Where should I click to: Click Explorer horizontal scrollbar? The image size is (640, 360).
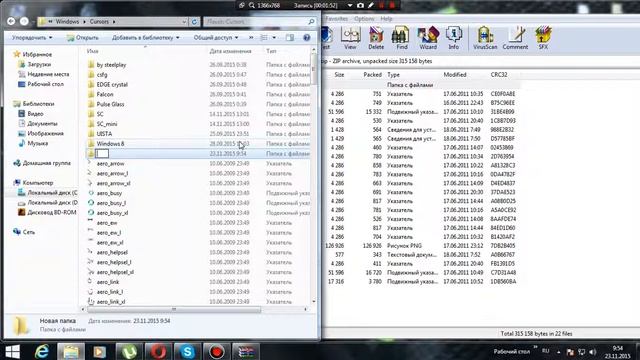tap(174, 310)
